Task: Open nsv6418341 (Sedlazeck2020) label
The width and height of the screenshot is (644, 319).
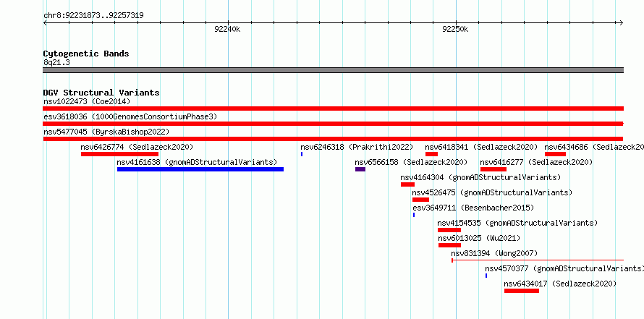Action: pos(481,147)
